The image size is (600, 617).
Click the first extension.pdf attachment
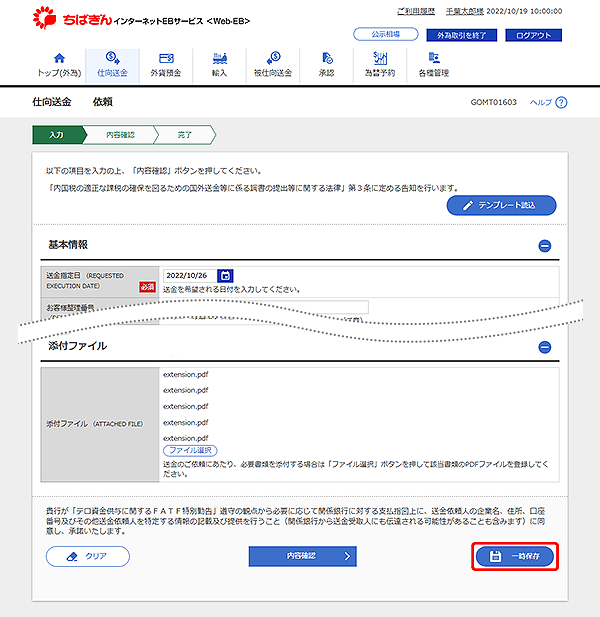click(186, 375)
